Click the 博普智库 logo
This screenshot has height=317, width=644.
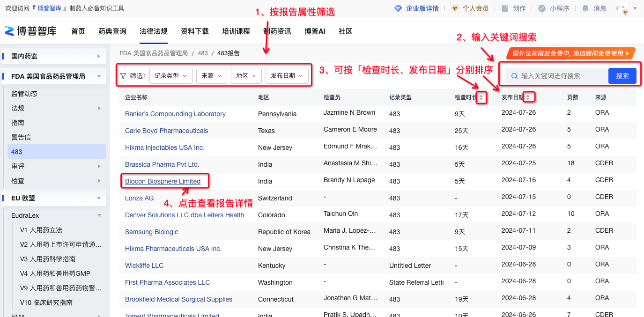point(31,31)
